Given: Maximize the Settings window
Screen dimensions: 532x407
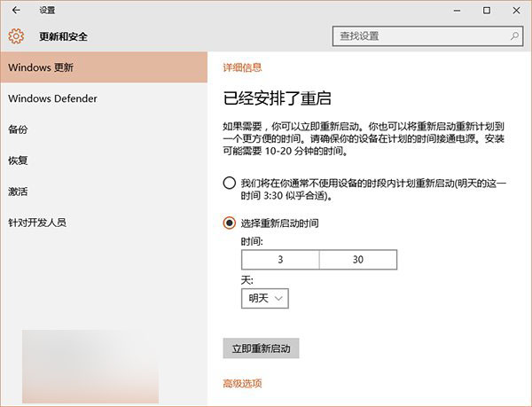Looking at the screenshot, I should pyautogui.click(x=487, y=11).
